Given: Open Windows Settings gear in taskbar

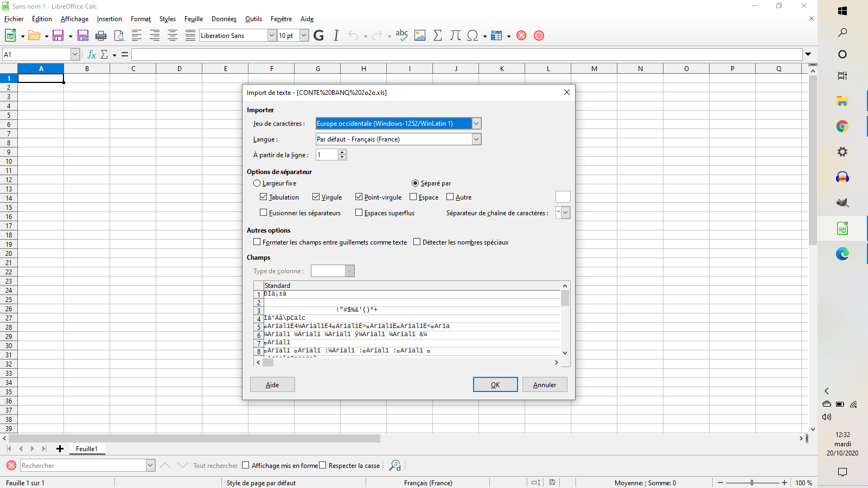Looking at the screenshot, I should point(843,152).
